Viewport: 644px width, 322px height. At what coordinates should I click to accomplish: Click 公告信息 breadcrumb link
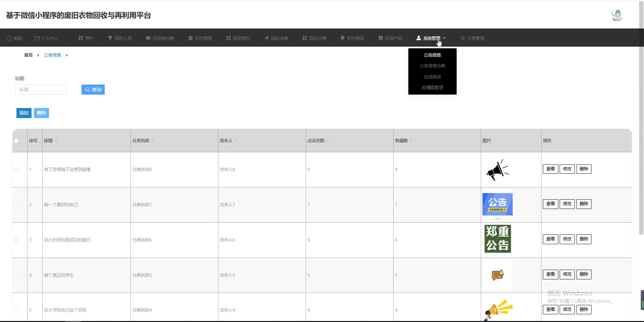coord(53,55)
